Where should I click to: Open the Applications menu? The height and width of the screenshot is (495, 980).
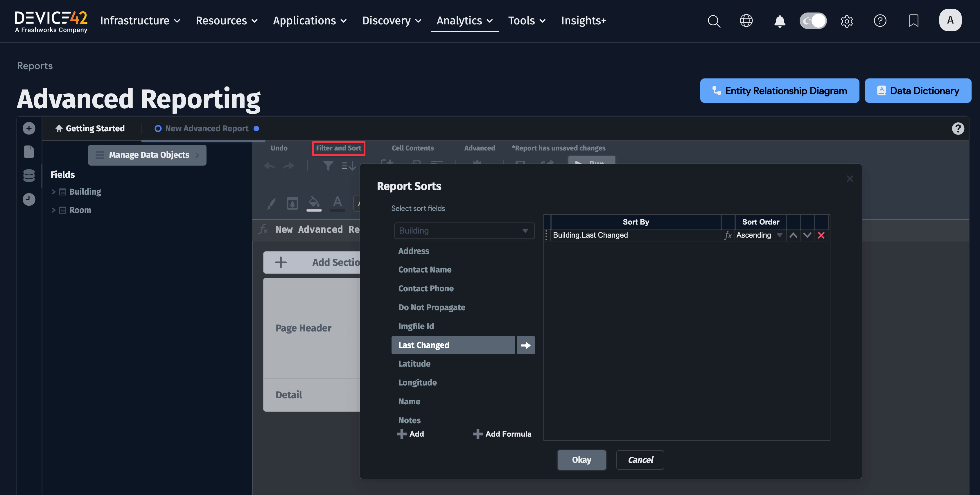tap(310, 21)
